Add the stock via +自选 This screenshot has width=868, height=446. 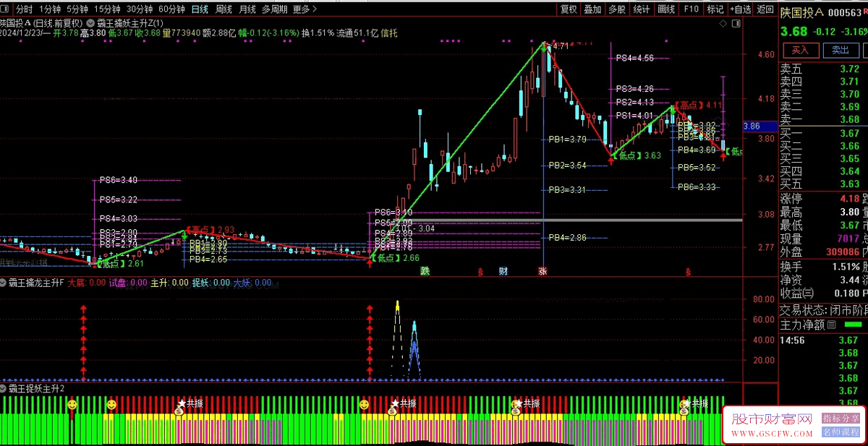[x=740, y=9]
